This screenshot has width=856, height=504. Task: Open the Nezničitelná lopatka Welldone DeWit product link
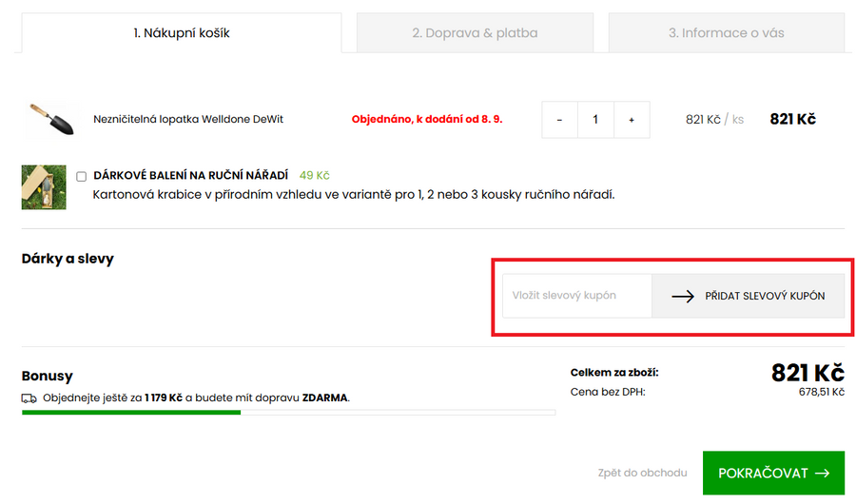tap(188, 120)
